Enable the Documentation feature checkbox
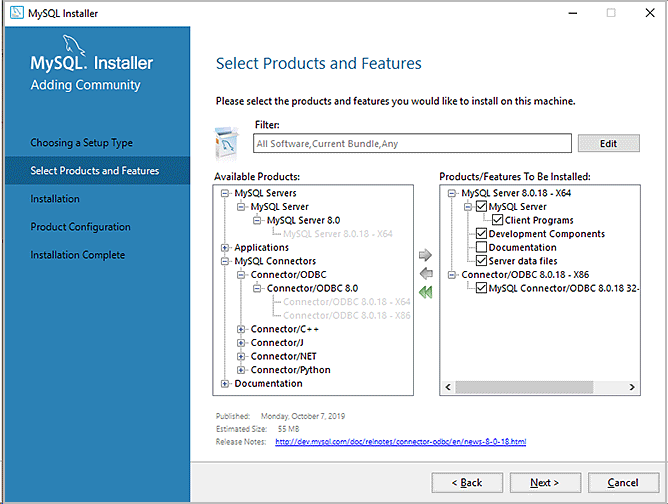 [481, 247]
